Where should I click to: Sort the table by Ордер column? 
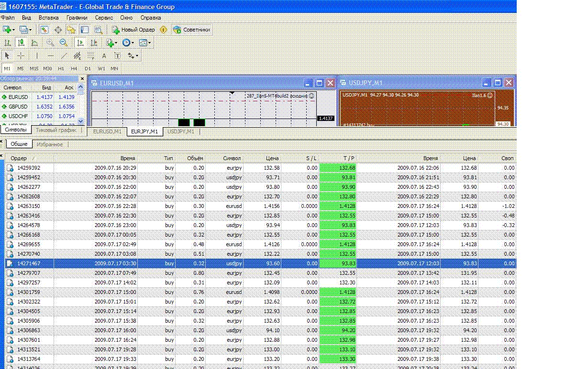(x=30, y=158)
